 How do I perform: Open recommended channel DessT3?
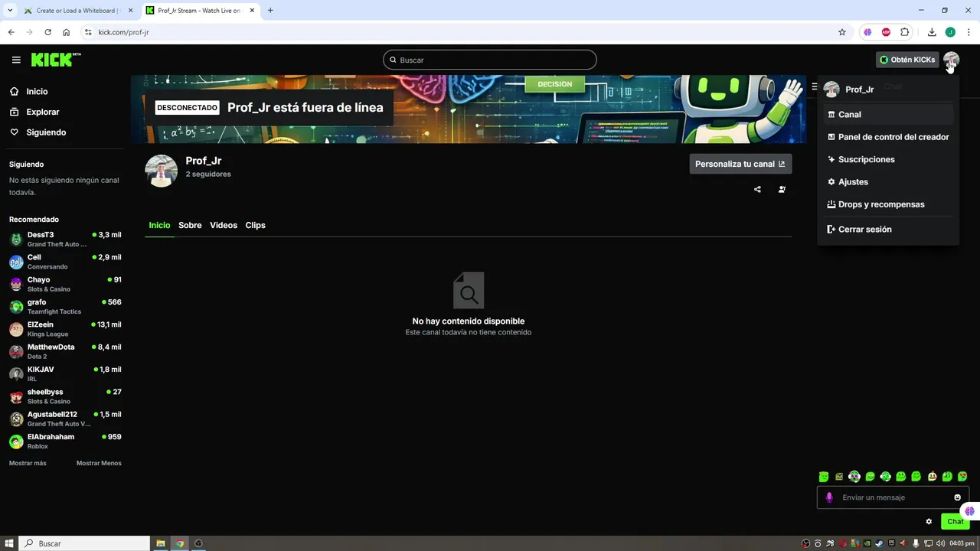[65, 239]
